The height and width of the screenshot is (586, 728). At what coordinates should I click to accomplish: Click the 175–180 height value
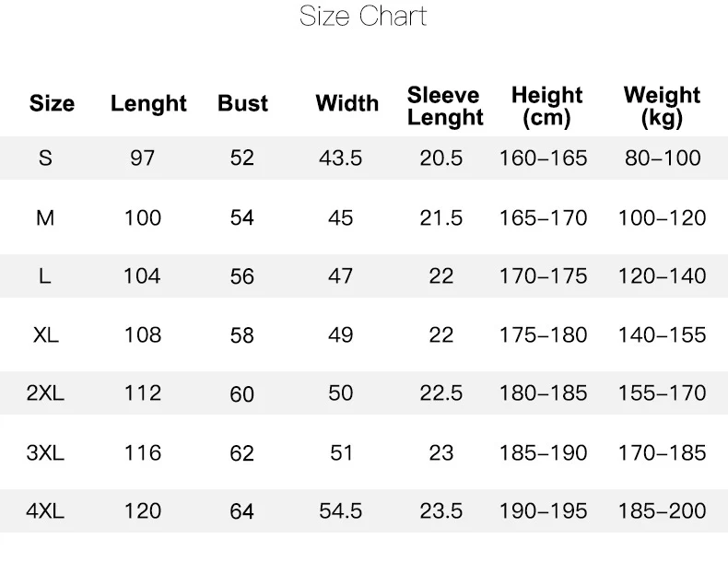pos(543,334)
